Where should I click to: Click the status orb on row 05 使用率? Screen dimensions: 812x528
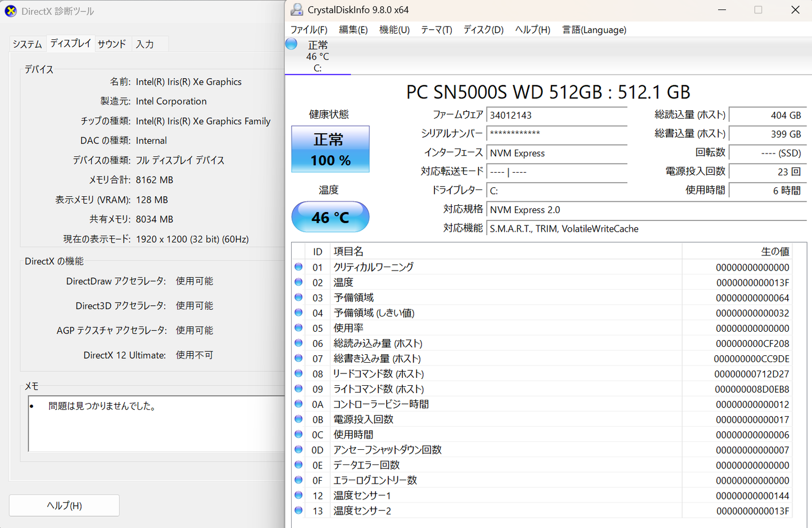click(x=298, y=327)
